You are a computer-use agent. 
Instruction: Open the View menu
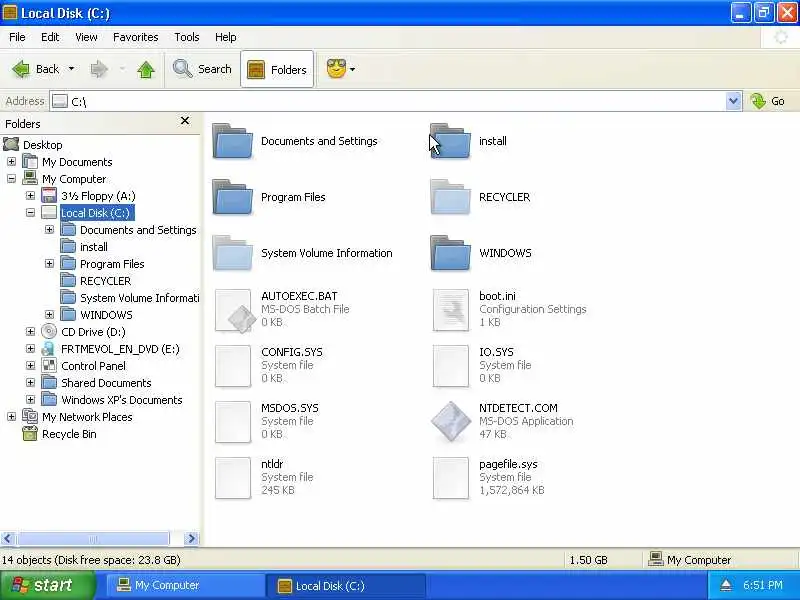point(86,37)
